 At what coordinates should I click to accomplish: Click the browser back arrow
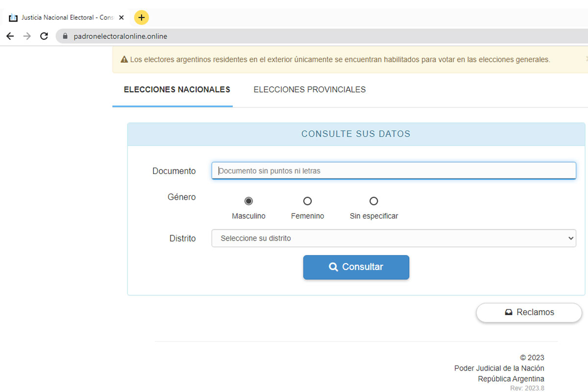click(10, 36)
